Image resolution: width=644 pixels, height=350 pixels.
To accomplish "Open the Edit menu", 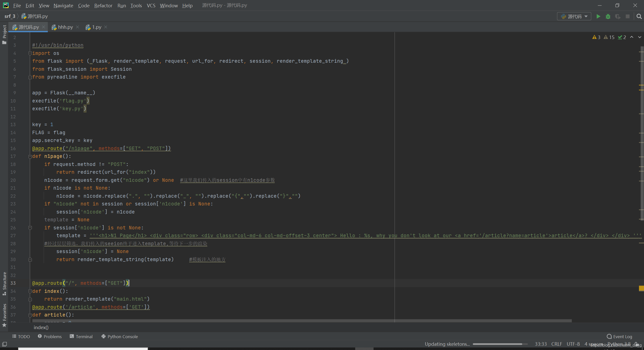I will point(30,5).
